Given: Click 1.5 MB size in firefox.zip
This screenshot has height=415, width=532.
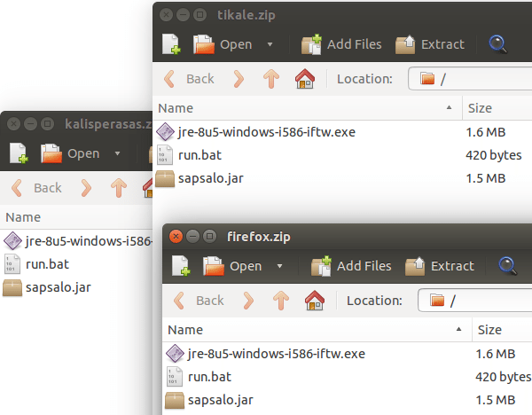Looking at the screenshot, I should [x=496, y=400].
